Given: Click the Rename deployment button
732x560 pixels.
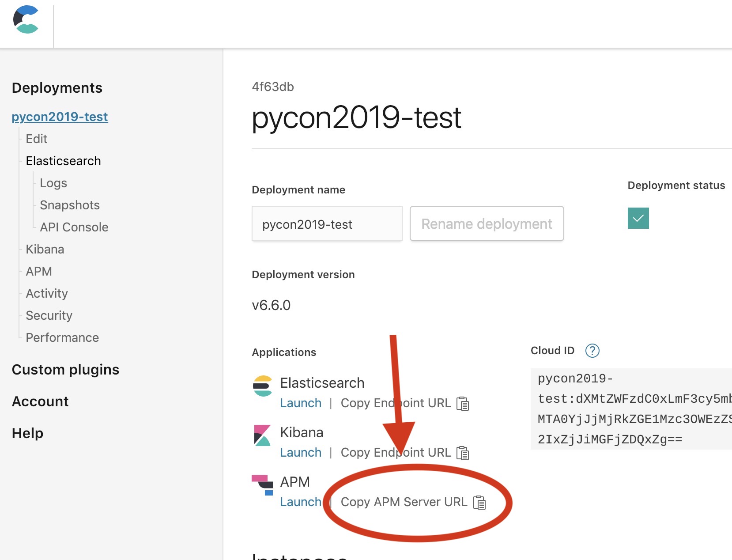Looking at the screenshot, I should [x=487, y=223].
